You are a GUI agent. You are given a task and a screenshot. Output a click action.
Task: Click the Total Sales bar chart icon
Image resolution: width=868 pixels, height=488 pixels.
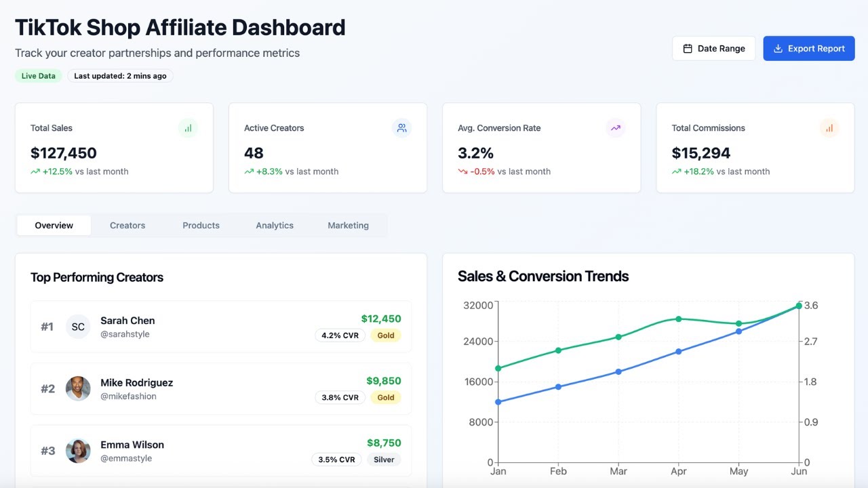(x=188, y=127)
